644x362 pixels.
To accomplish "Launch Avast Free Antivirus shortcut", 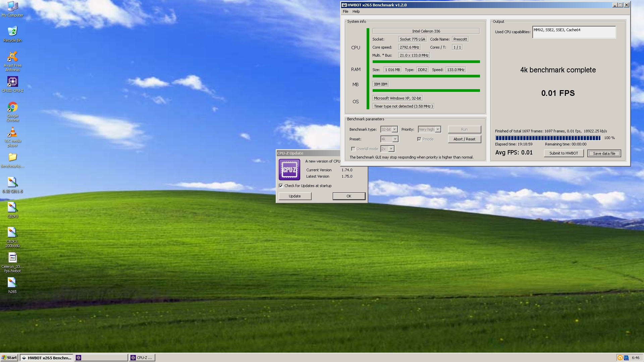I will (12, 61).
